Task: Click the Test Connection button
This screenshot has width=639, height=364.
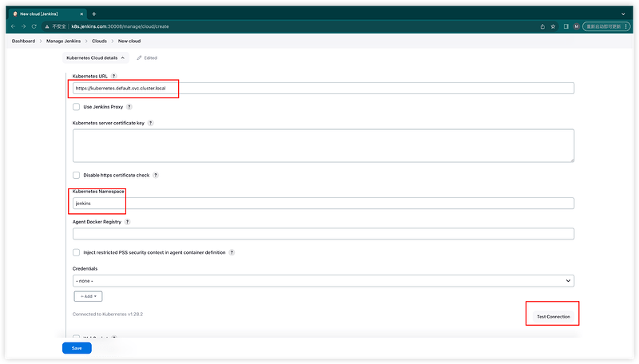Action: [x=553, y=317]
